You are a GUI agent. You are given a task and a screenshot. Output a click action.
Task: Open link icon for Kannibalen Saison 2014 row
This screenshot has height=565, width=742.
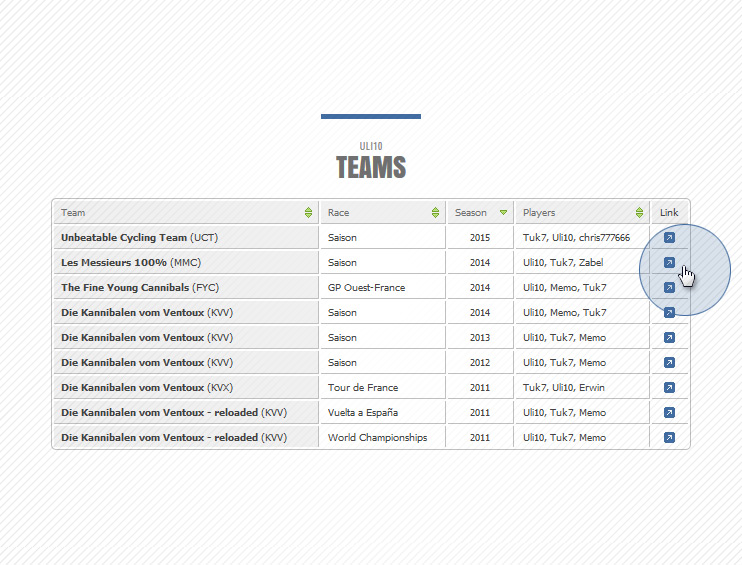(x=669, y=313)
